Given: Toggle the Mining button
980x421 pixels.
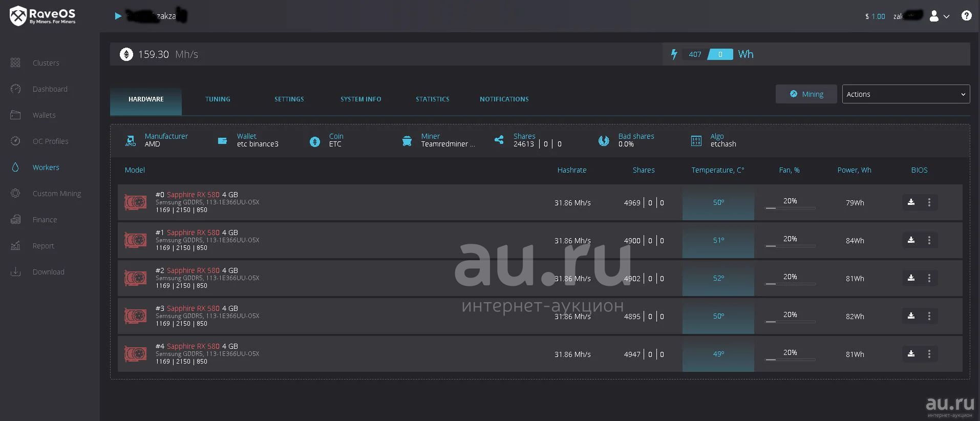Looking at the screenshot, I should pyautogui.click(x=806, y=94).
